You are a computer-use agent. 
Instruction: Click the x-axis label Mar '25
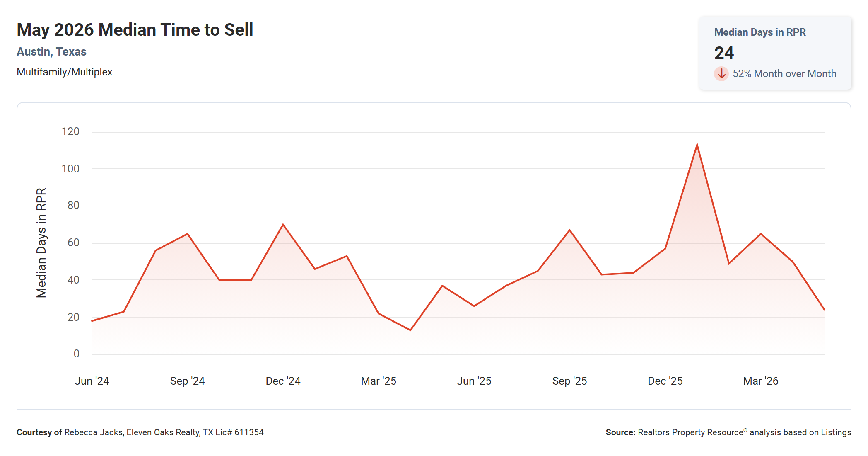pyautogui.click(x=379, y=381)
